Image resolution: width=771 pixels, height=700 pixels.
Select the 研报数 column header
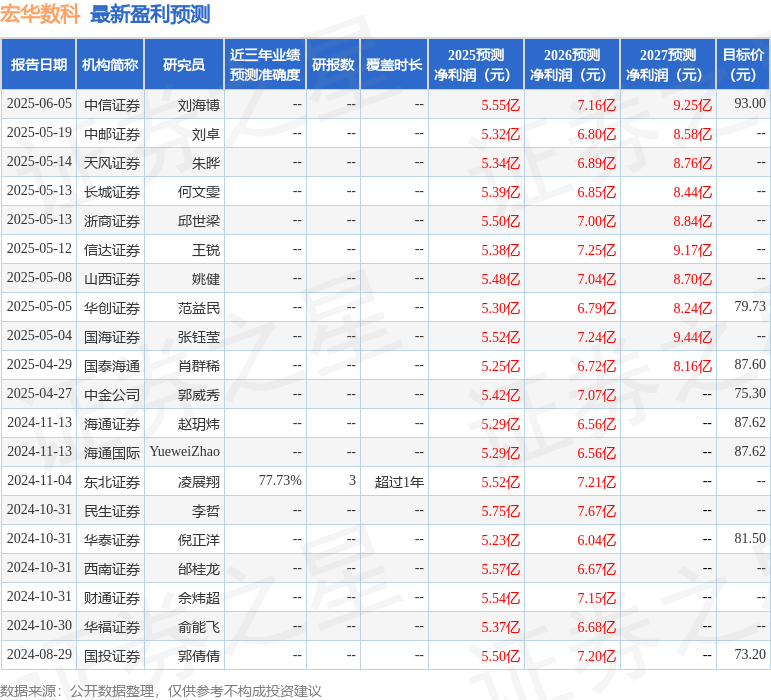click(333, 65)
